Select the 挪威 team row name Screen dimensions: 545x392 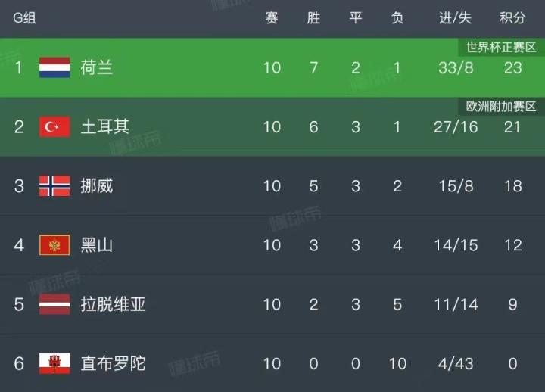[97, 185]
